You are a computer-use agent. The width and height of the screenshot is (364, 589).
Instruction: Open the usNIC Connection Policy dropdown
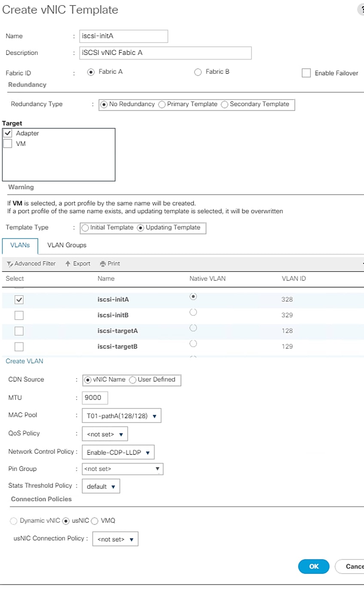tap(115, 539)
